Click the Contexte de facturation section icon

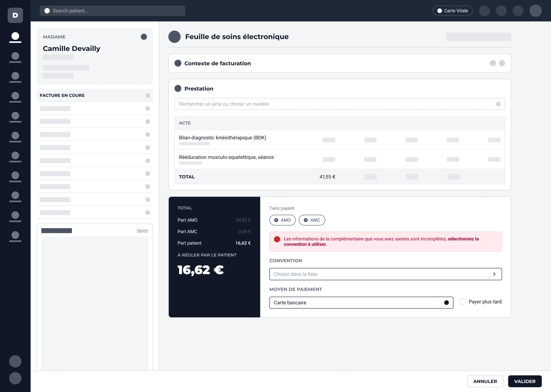(178, 63)
